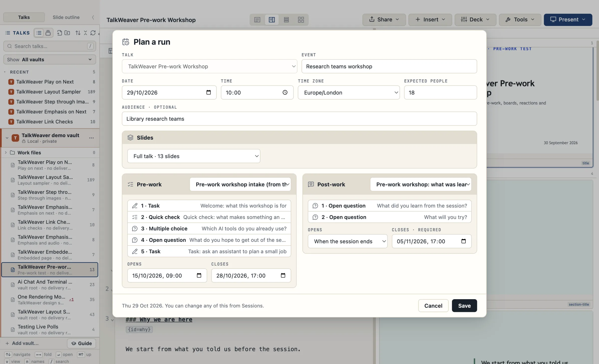Click the Pre-work checklist icon
The image size is (599, 364).
pyautogui.click(x=130, y=184)
